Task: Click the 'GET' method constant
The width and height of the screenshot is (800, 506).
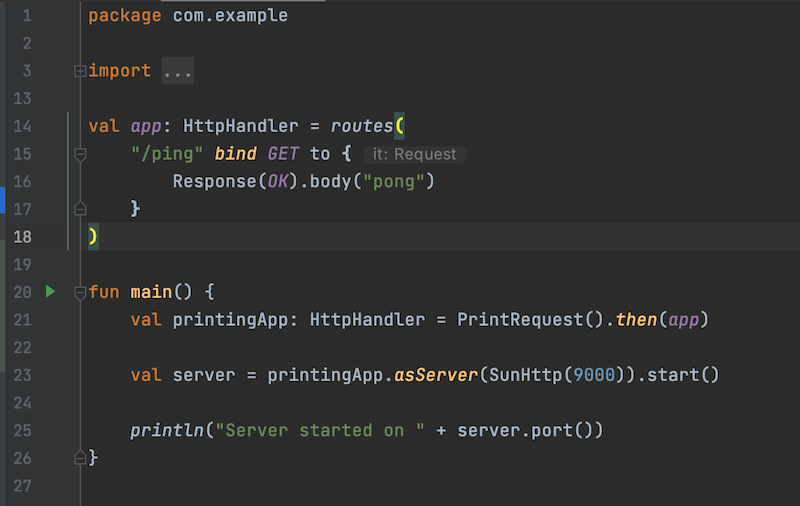Action: [283, 153]
